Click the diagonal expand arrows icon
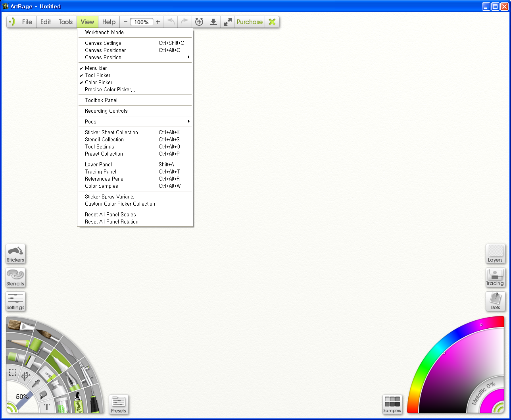Screen dimensions: 511x420 [228, 22]
